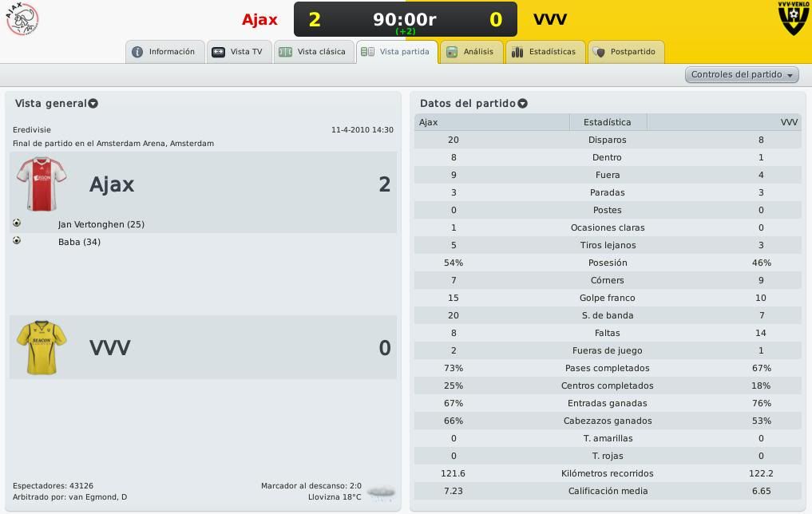Click scorer name Jan Vertonghen (25)

tap(101, 224)
